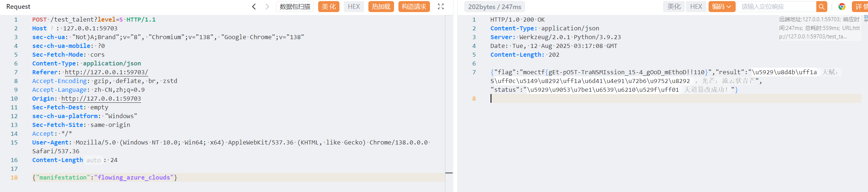
Task: Click the auto label beside Content-Length
Action: [x=93, y=160]
